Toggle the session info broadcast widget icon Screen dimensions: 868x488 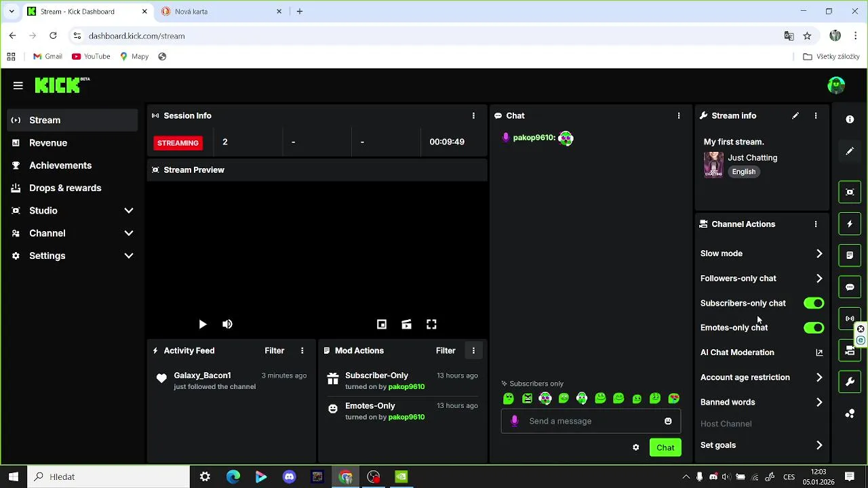tap(850, 319)
